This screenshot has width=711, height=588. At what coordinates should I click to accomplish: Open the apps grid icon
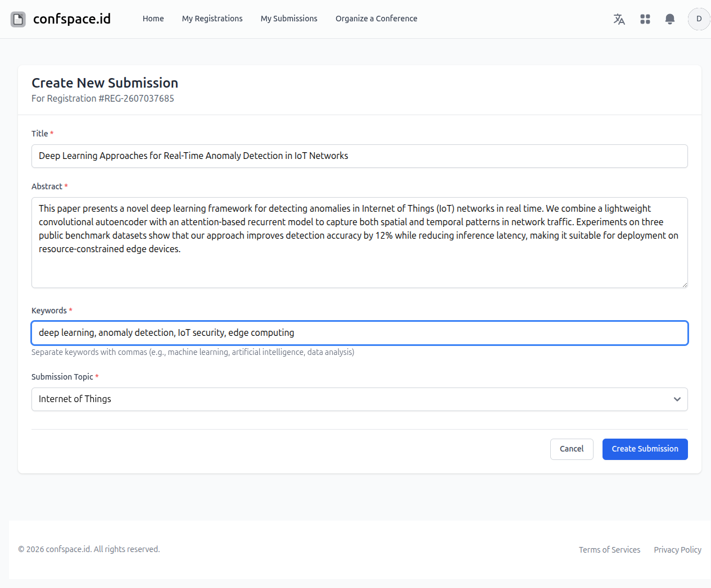point(645,19)
